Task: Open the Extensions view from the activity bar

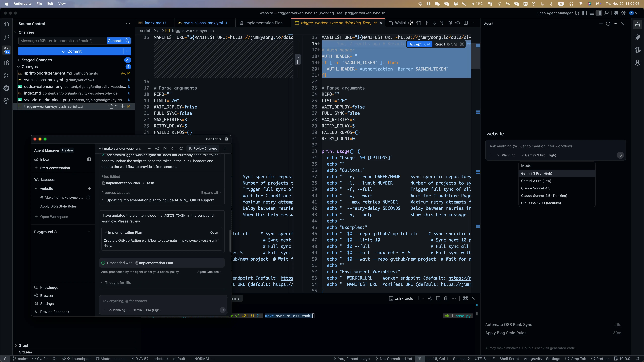Action: 6,63
